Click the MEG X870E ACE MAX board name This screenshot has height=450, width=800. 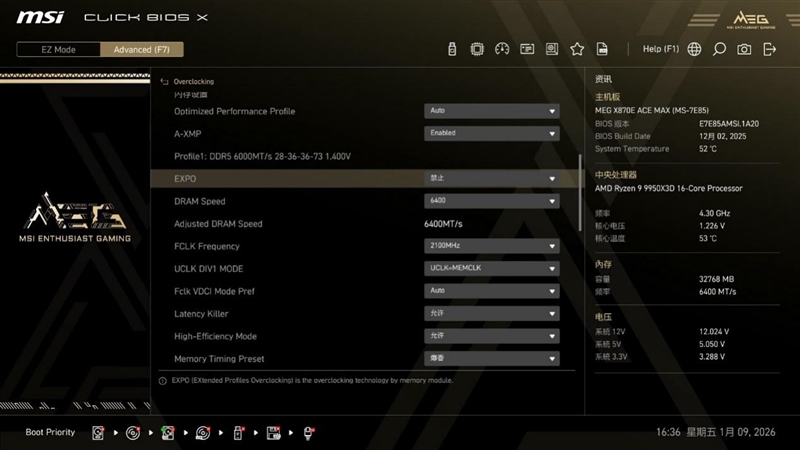click(x=652, y=110)
